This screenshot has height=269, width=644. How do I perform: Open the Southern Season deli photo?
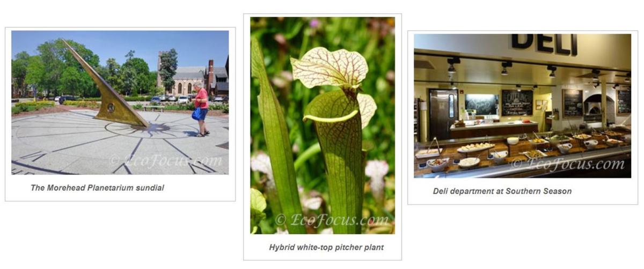[x=522, y=106]
